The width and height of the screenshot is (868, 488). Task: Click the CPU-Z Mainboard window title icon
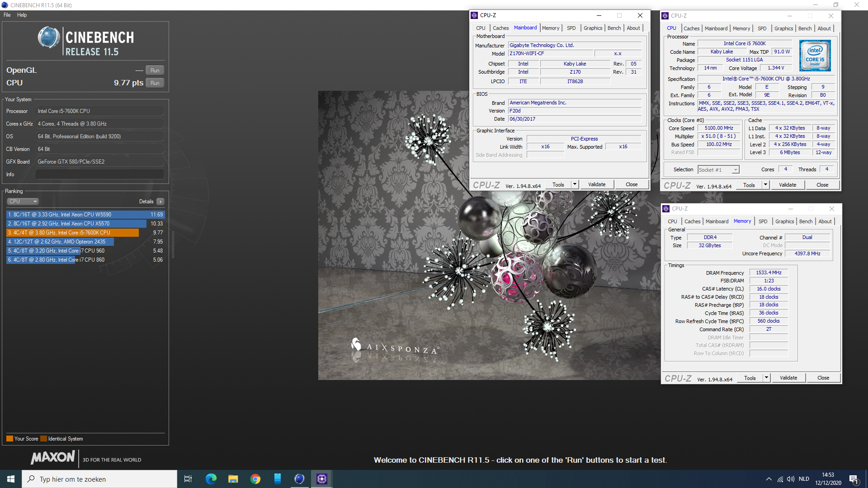tap(474, 15)
